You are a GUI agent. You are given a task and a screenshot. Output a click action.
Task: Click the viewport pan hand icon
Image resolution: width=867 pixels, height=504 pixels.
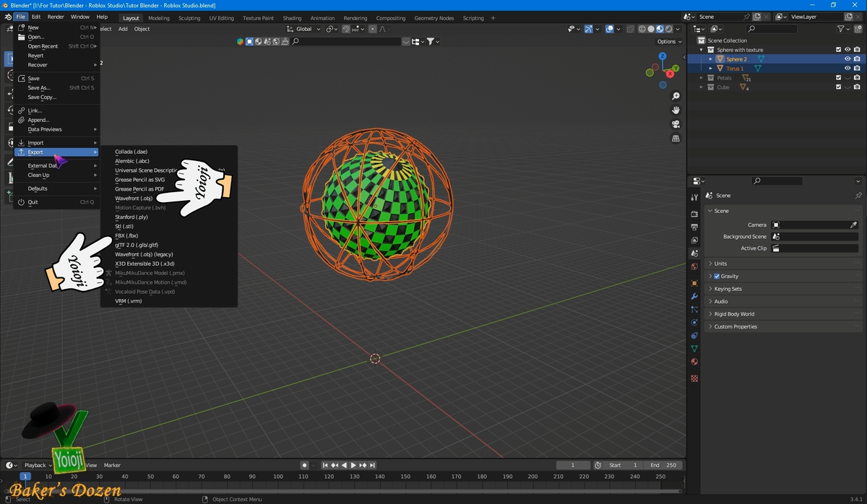[x=676, y=110]
